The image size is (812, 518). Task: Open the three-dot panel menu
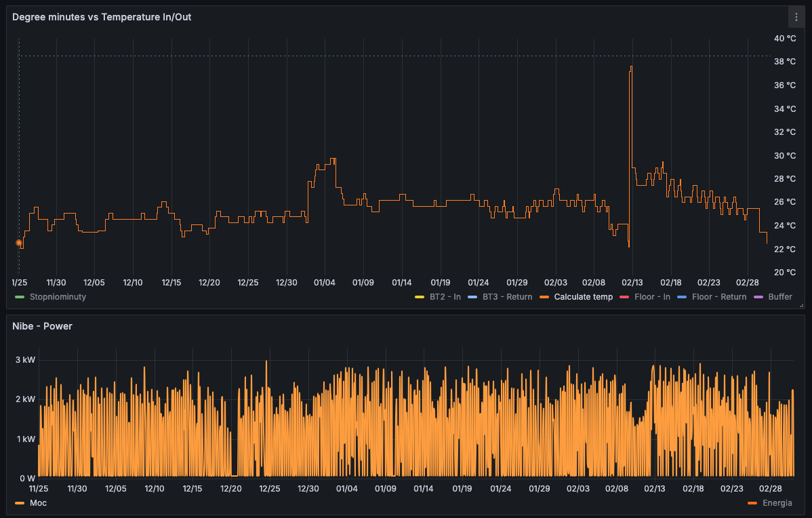click(x=796, y=17)
